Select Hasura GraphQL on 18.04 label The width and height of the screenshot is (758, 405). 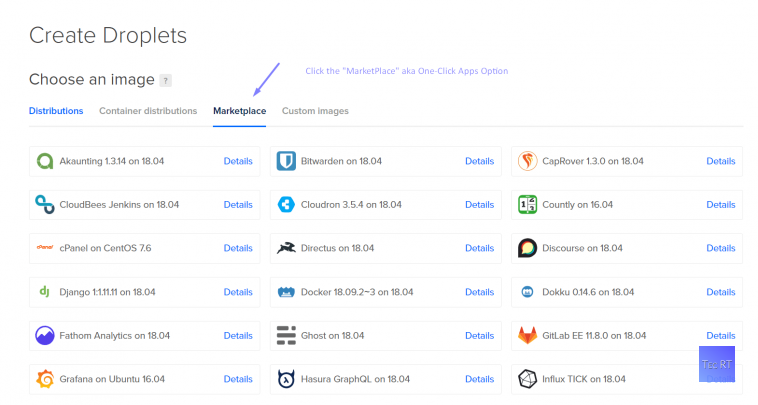click(355, 379)
